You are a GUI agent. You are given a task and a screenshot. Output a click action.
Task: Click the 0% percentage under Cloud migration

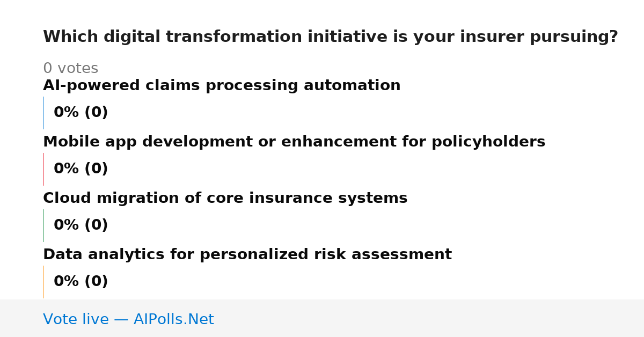click(x=67, y=225)
